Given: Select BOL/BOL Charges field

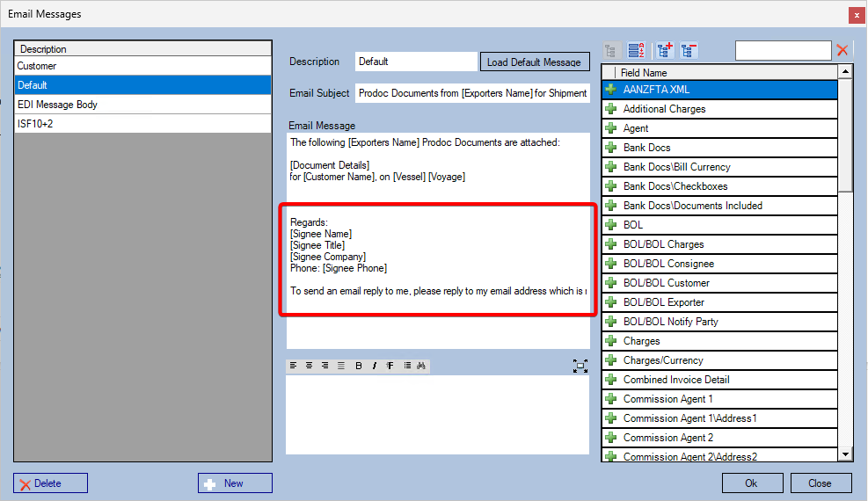Looking at the screenshot, I should point(719,244).
